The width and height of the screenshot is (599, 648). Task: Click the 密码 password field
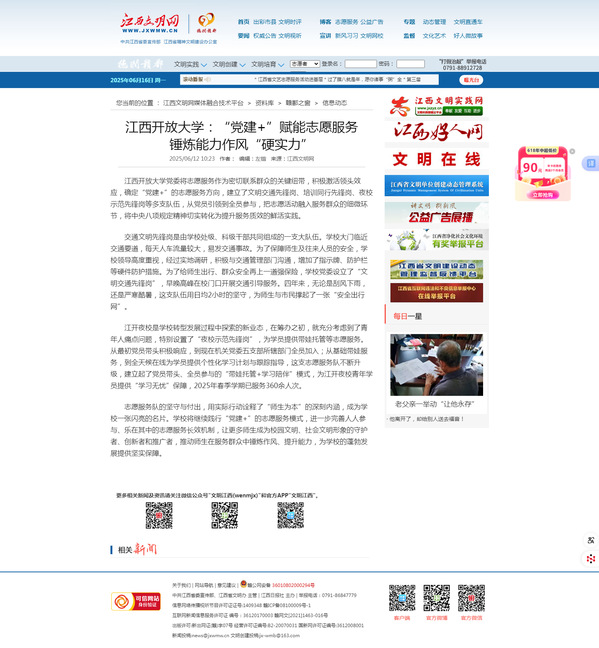[x=410, y=64]
